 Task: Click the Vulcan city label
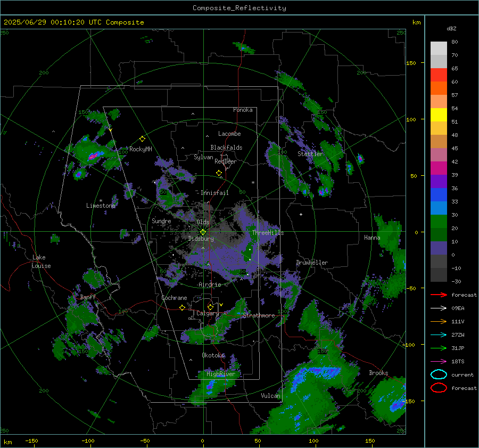pos(270,396)
